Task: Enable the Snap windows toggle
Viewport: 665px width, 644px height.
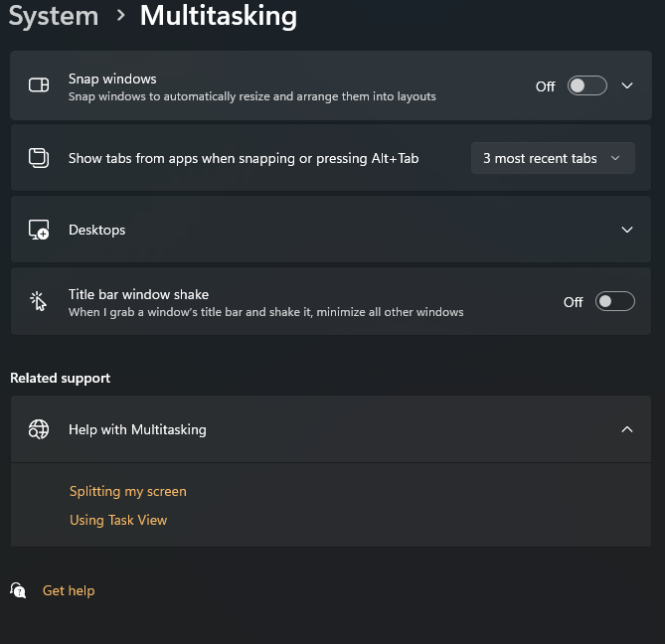Action: (x=586, y=85)
